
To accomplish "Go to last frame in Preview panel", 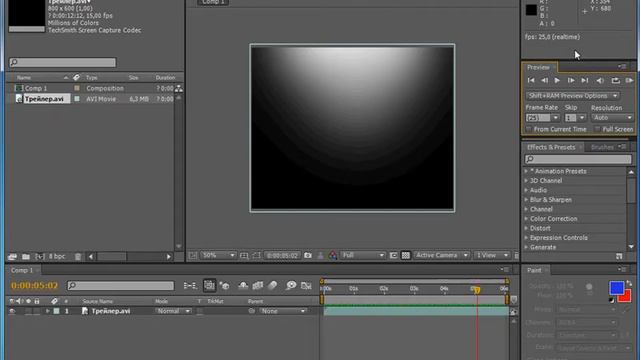I will [x=584, y=80].
